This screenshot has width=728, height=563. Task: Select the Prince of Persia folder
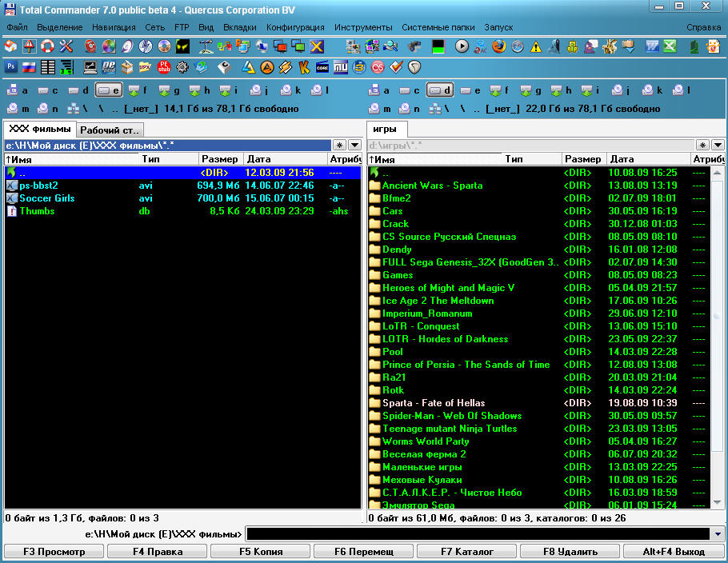[539, 365]
